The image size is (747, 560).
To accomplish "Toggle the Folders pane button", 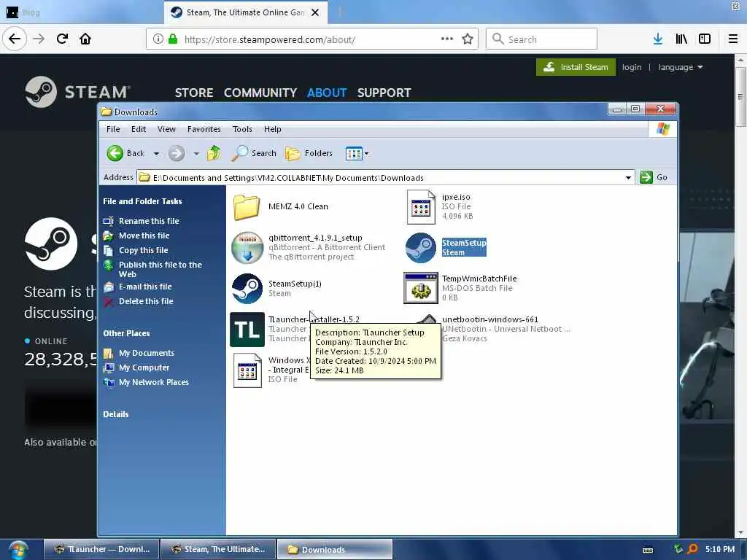I will 309,153.
